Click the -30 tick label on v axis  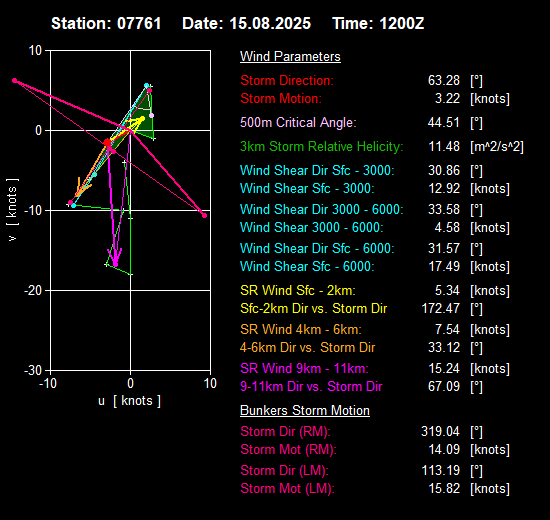click(x=33, y=371)
